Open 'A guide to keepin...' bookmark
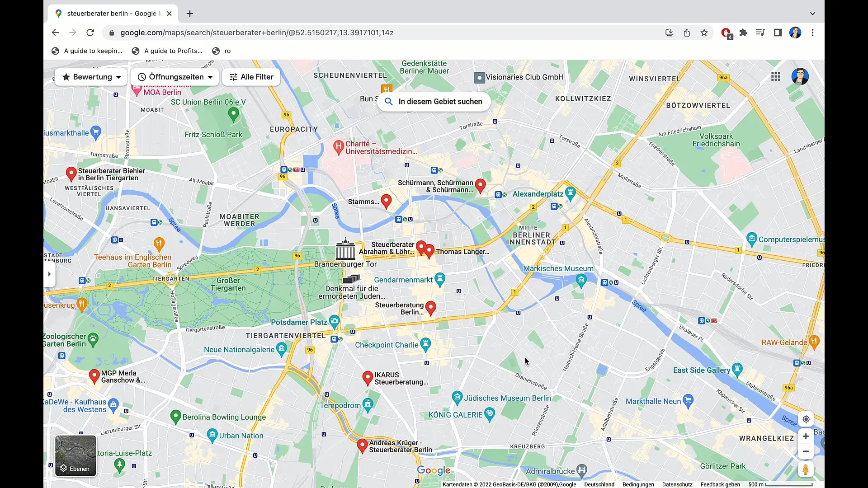 click(87, 51)
